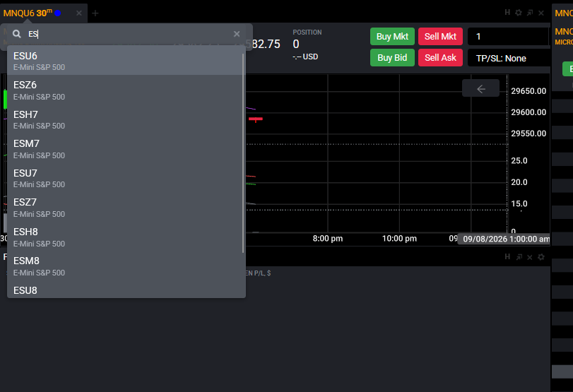Focus the symbol search field containing ES

[x=128, y=34]
